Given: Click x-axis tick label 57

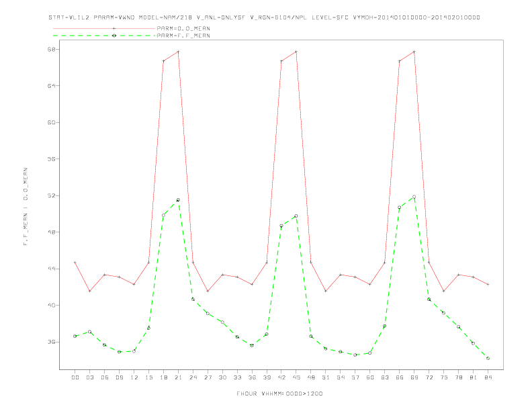Looking at the screenshot, I should tap(355, 377).
